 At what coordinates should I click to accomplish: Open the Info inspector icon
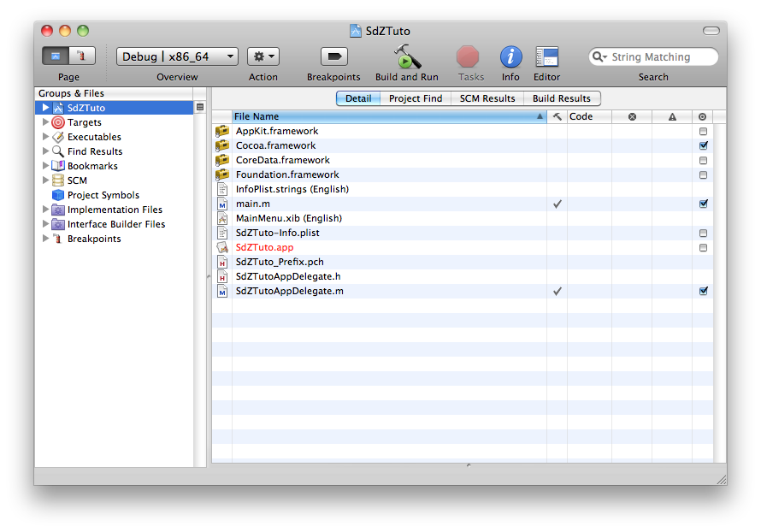click(x=510, y=56)
